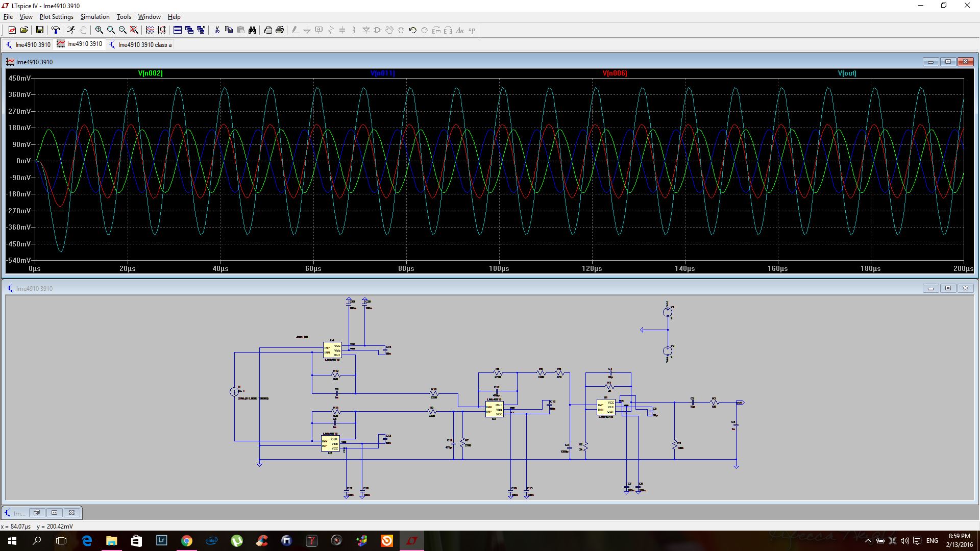Click the Add Trace toolbar icon
This screenshot has height=551, width=980.
[162, 30]
